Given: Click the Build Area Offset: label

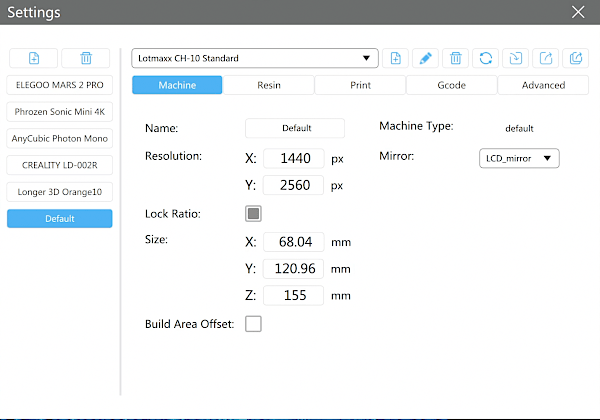Looking at the screenshot, I should [189, 324].
